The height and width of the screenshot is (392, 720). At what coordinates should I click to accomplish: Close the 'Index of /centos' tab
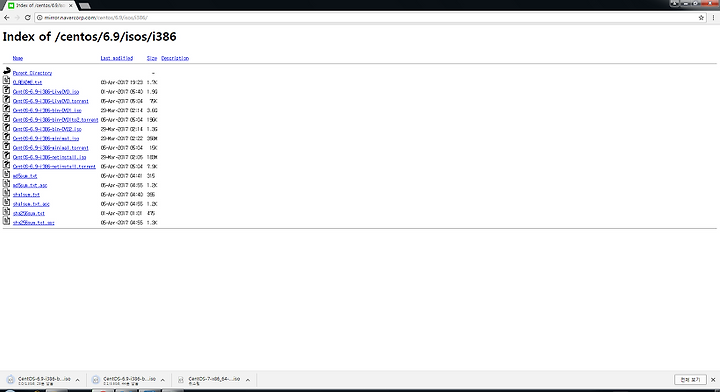point(70,6)
